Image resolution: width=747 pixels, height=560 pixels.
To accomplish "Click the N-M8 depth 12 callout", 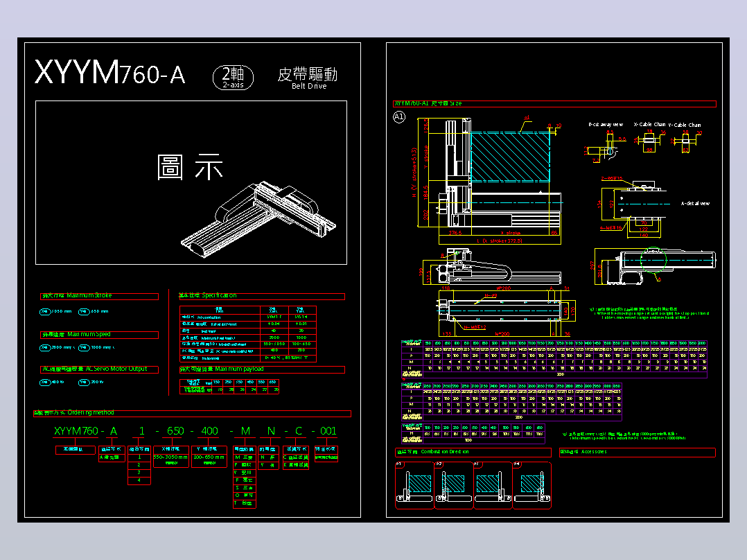I will pyautogui.click(x=475, y=327).
